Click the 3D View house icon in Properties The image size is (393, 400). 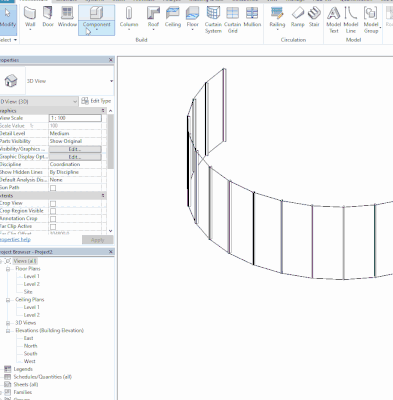coord(11,81)
